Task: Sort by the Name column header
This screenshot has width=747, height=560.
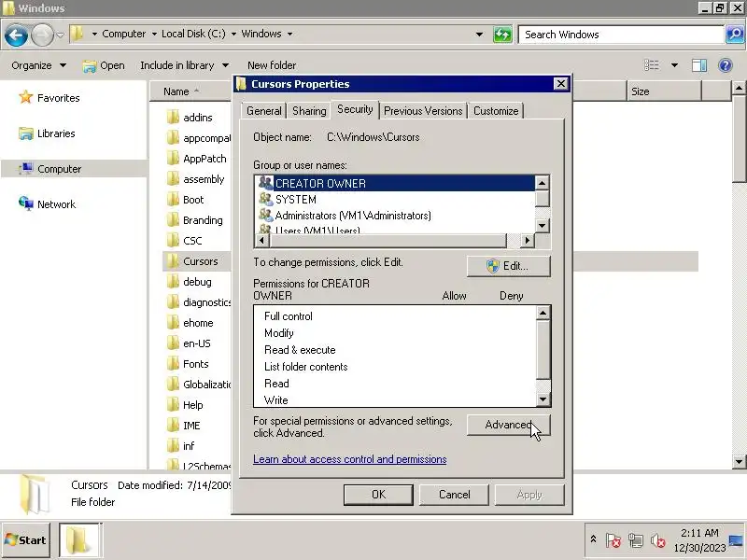Action: [x=190, y=91]
